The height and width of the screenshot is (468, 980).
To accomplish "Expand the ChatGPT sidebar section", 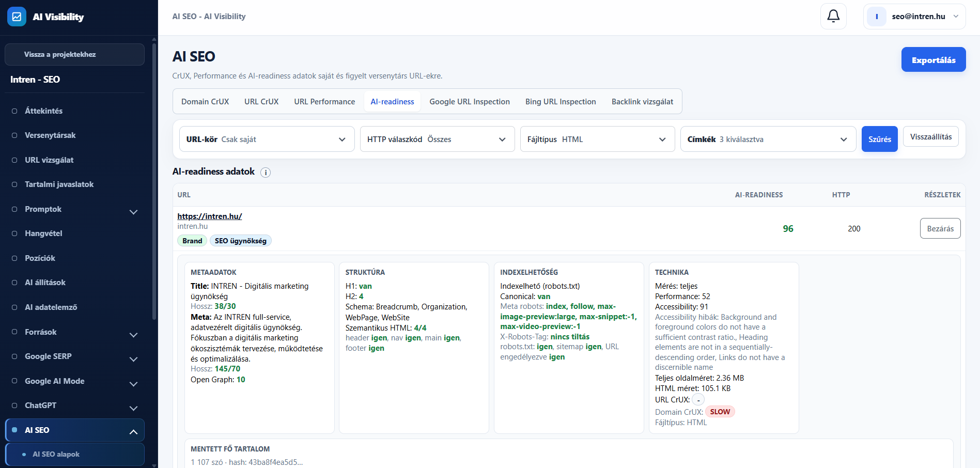I will tap(133, 408).
